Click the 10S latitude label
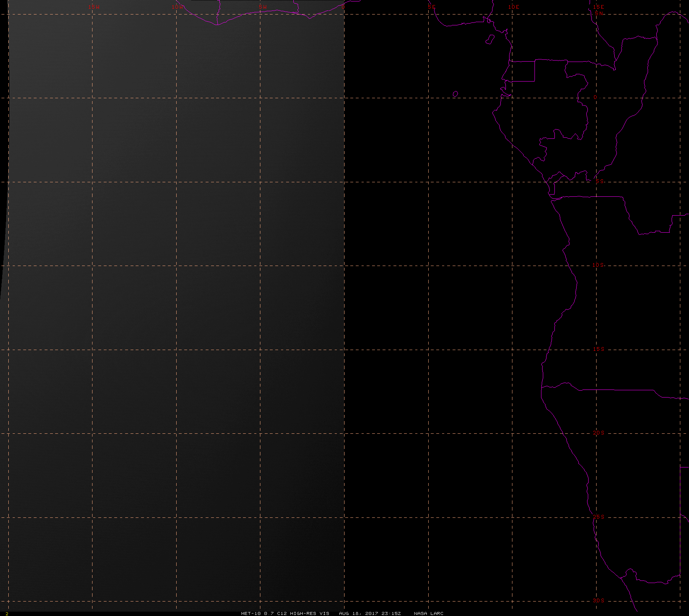This screenshot has width=689, height=616. click(x=598, y=265)
